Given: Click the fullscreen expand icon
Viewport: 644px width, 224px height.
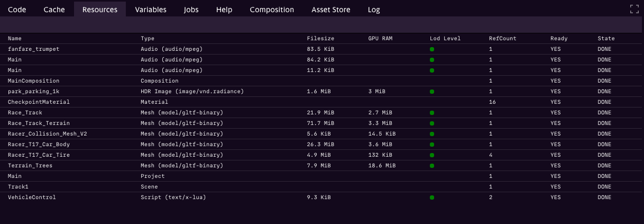Looking at the screenshot, I should 634,9.
